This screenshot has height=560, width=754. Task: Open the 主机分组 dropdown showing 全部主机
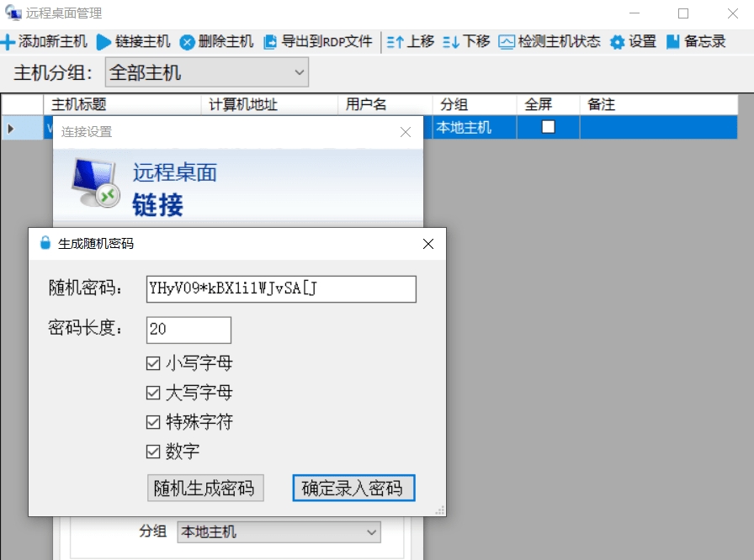pyautogui.click(x=299, y=72)
